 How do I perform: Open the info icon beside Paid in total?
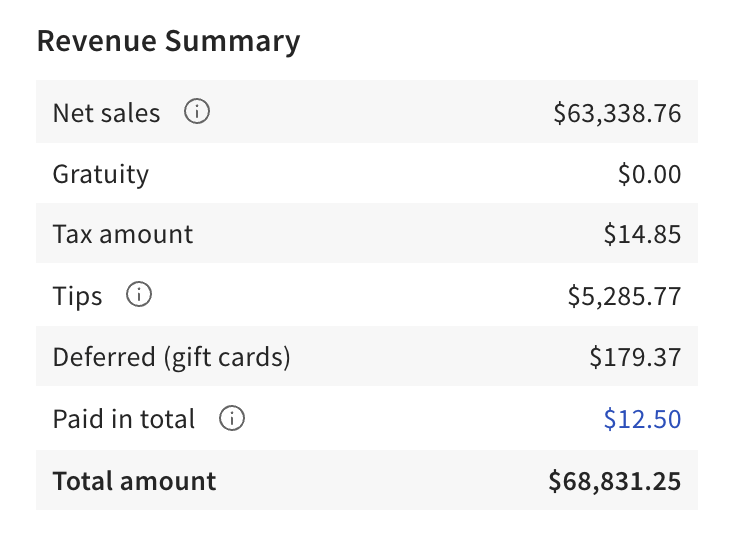click(232, 419)
